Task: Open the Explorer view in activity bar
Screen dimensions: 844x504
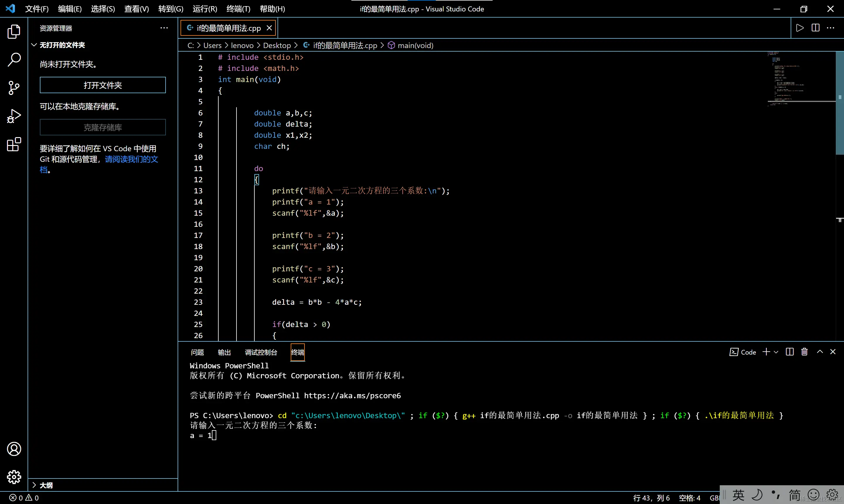Action: click(x=14, y=32)
